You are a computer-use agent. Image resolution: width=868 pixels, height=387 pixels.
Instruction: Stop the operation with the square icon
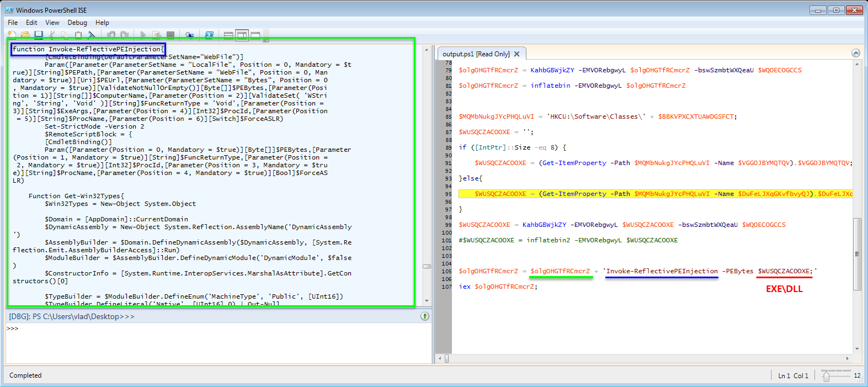tap(171, 35)
